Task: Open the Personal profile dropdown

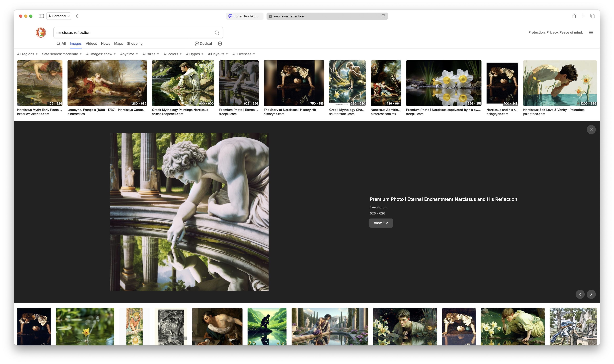Action: [59, 16]
